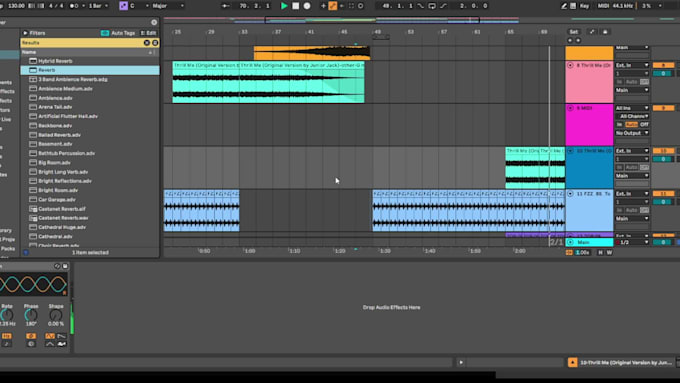Viewport: 680px width, 383px height.
Task: Click the device hot-swap preset icon
Action: (57, 266)
